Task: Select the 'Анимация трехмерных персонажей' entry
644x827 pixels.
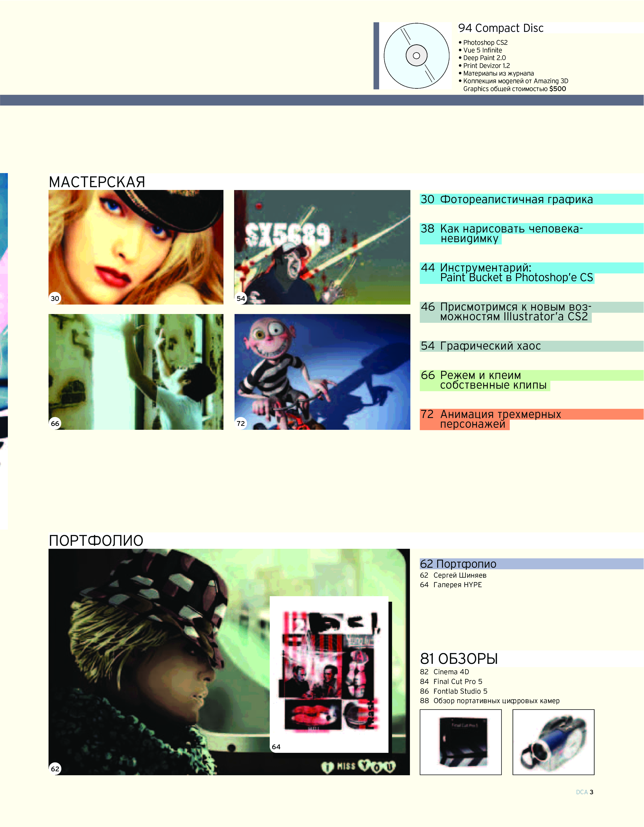Action: point(500,414)
